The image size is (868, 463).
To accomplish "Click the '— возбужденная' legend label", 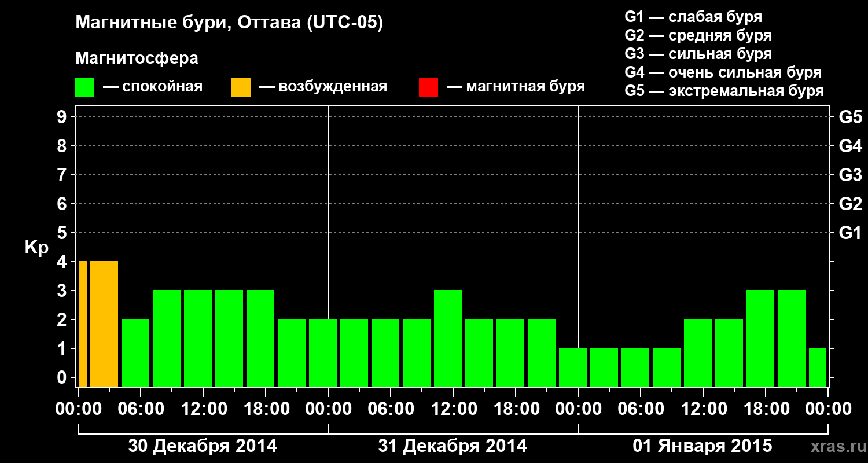I will tap(323, 87).
